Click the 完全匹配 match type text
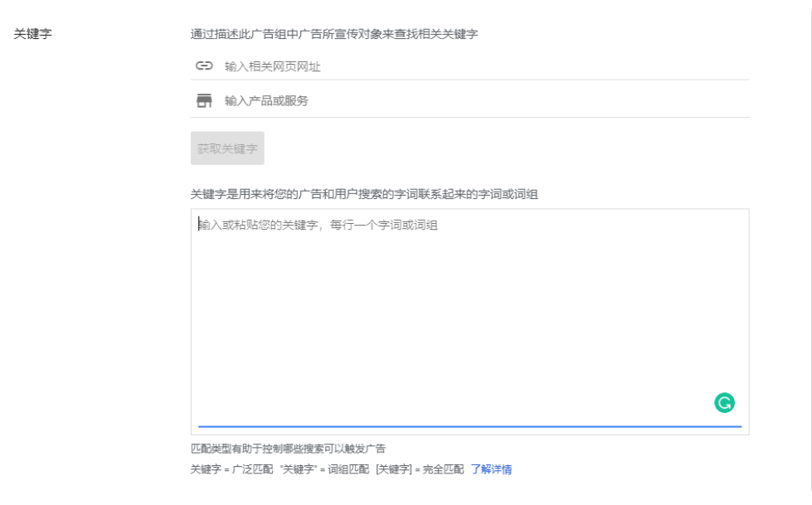The image size is (812, 505). coord(445,469)
